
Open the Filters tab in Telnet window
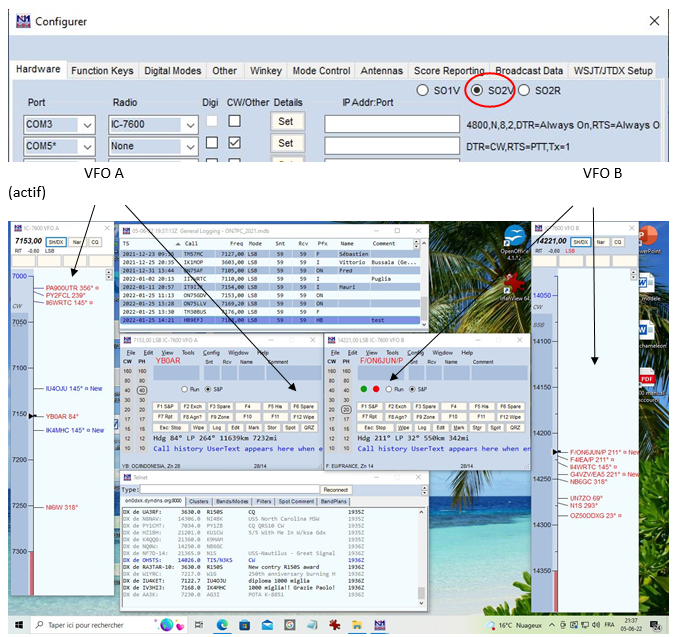pyautogui.click(x=263, y=501)
